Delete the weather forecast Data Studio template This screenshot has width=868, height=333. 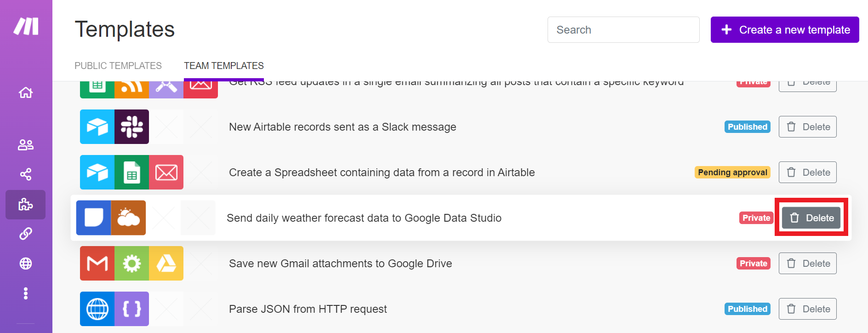coord(811,218)
